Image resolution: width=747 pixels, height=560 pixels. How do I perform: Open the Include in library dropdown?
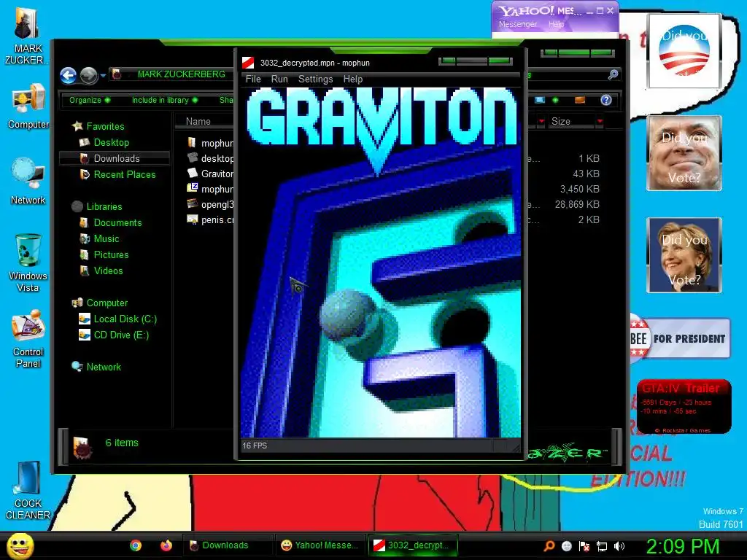point(164,100)
